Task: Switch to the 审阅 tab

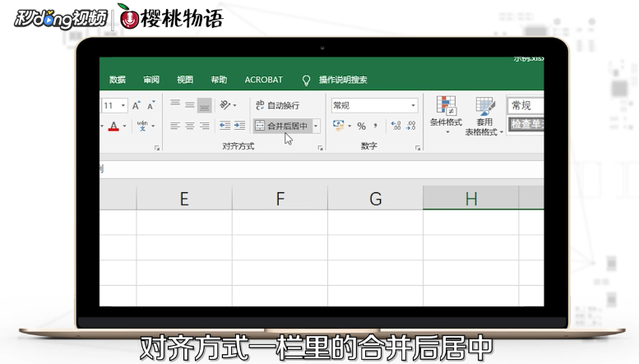Action: click(151, 80)
